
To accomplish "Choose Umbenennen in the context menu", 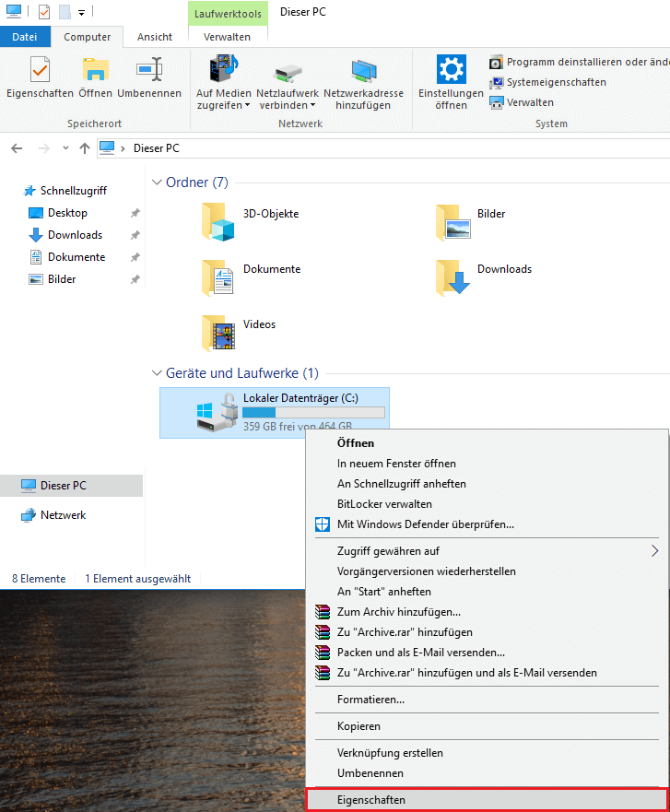I will [x=487, y=773].
